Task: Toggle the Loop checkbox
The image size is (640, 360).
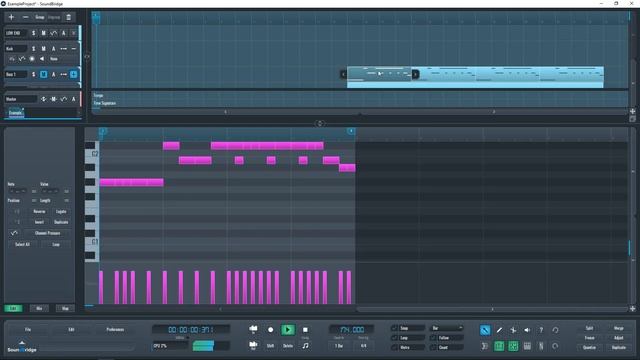Action: 394,338
